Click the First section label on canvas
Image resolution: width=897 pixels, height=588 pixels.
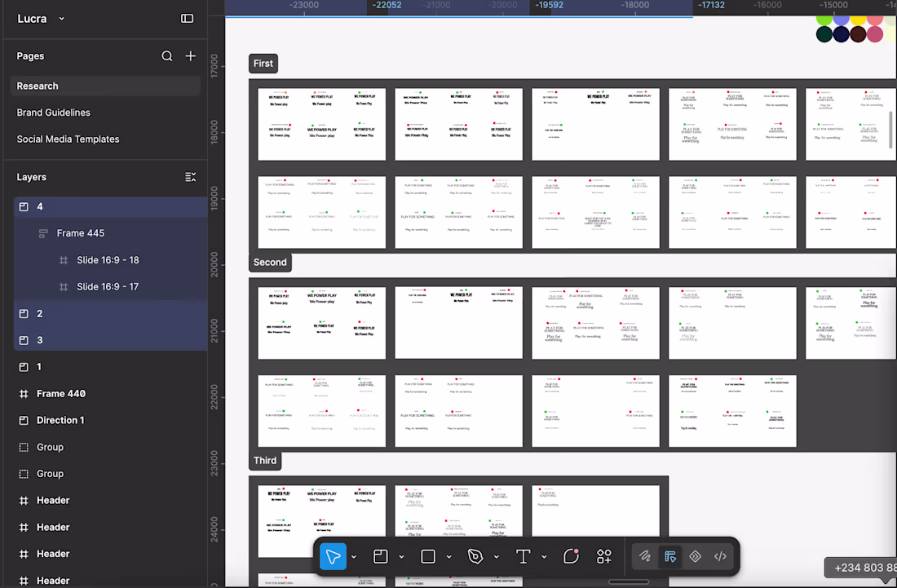pos(263,64)
